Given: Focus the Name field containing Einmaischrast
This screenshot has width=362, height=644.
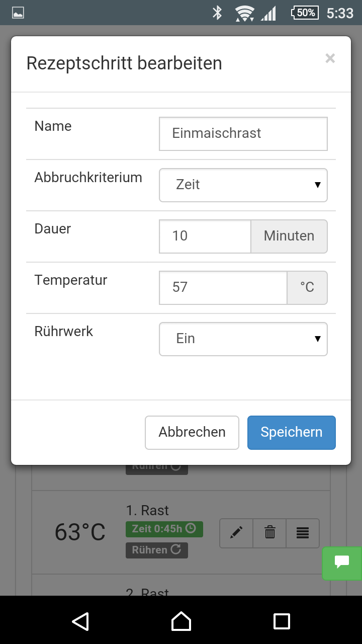Looking at the screenshot, I should point(243,133).
